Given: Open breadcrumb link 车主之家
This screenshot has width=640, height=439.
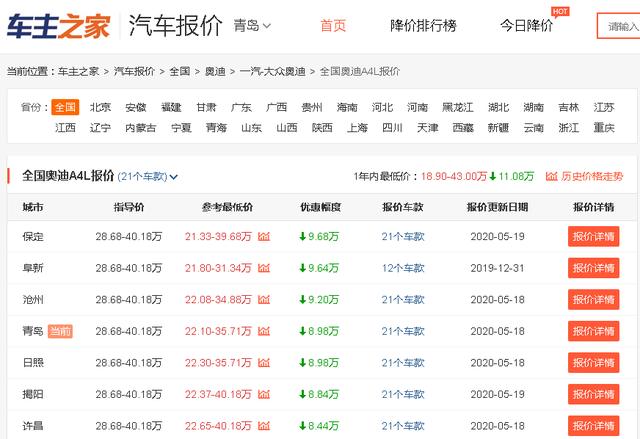Looking at the screenshot, I should 78,71.
